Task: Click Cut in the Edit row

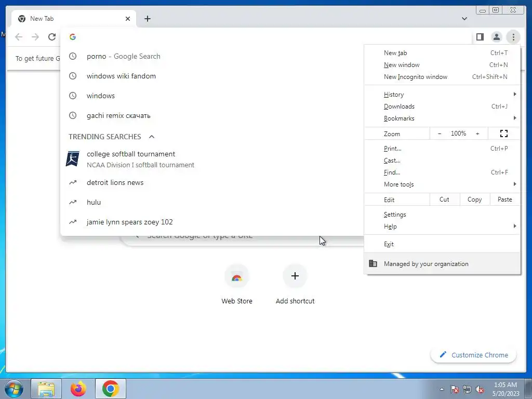Action: pyautogui.click(x=445, y=199)
